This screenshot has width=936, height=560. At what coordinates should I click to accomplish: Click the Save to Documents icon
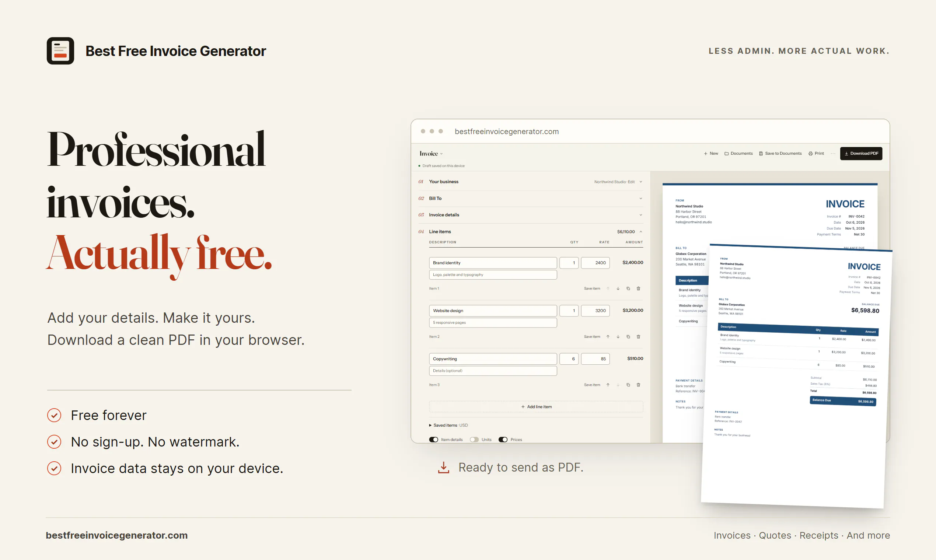coord(761,154)
